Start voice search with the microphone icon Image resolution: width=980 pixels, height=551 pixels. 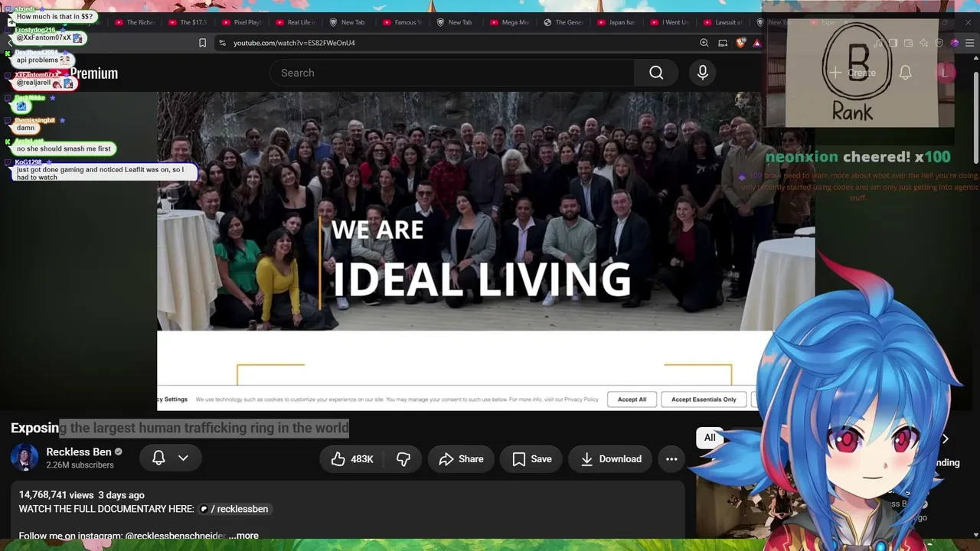(703, 73)
